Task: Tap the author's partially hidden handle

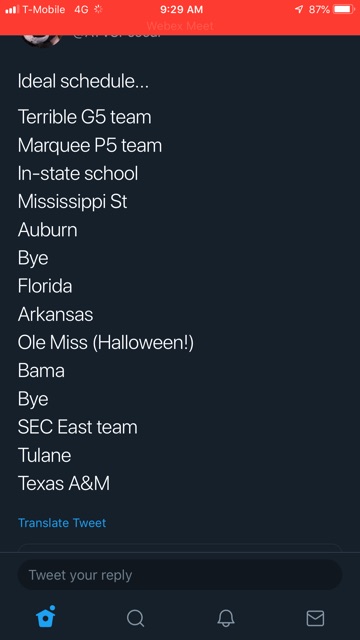Action: [117, 36]
